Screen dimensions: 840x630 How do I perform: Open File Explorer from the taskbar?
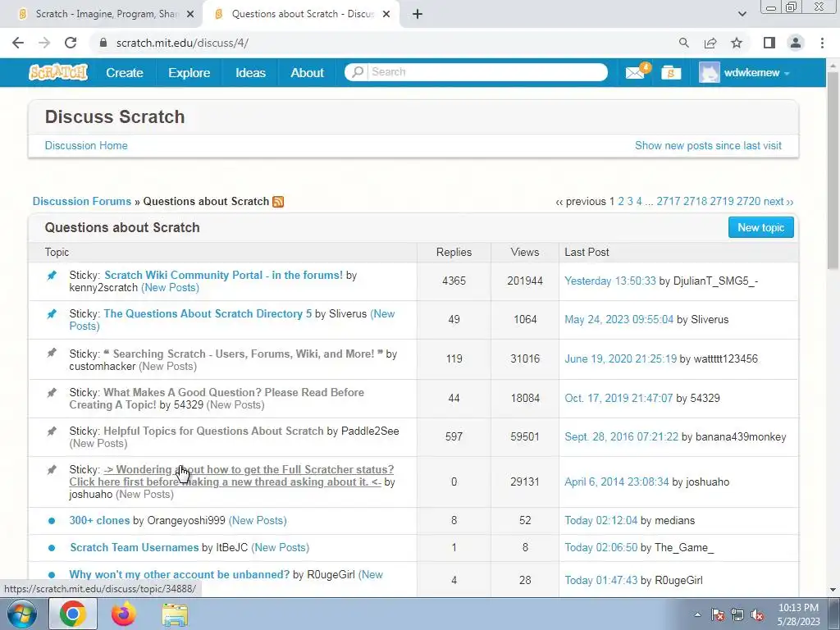175,615
